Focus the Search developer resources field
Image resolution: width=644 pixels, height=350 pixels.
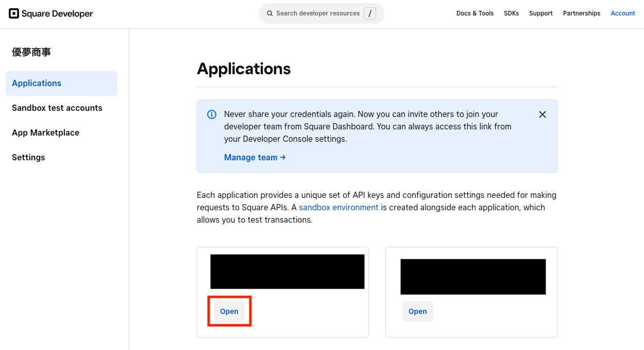[321, 13]
